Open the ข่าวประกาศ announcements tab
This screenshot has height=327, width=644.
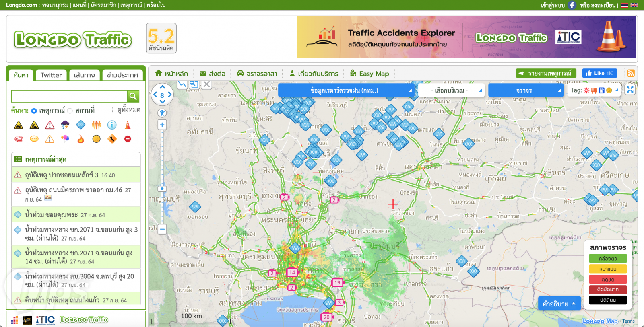122,75
